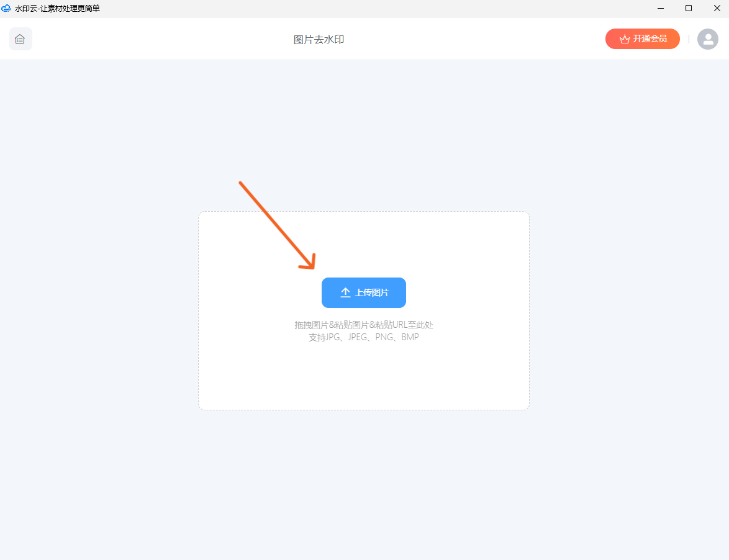The width and height of the screenshot is (729, 560).
Task: Click the divider beside the user avatar
Action: (689, 39)
